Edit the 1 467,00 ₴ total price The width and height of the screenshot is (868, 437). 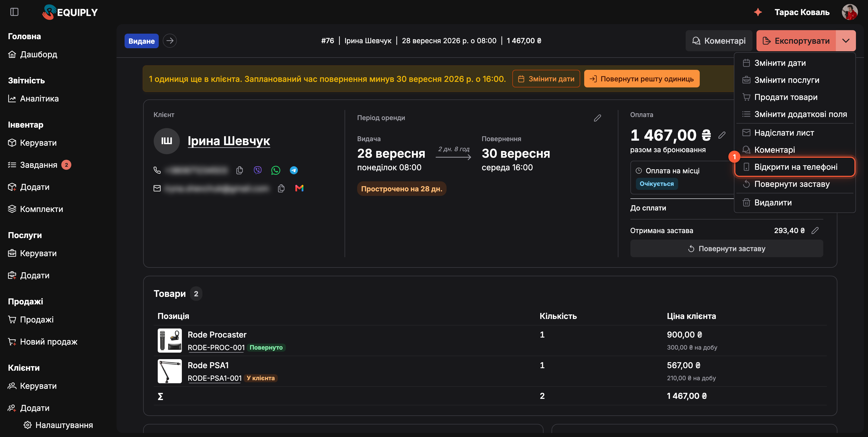[x=722, y=135]
